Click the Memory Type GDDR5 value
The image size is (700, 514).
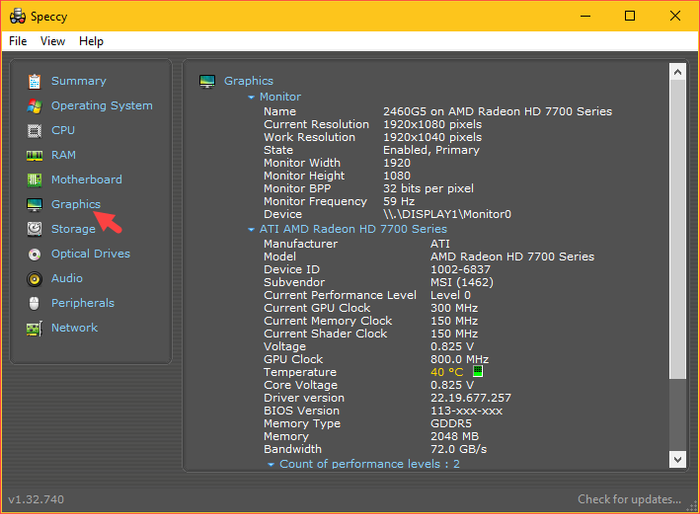(x=451, y=423)
